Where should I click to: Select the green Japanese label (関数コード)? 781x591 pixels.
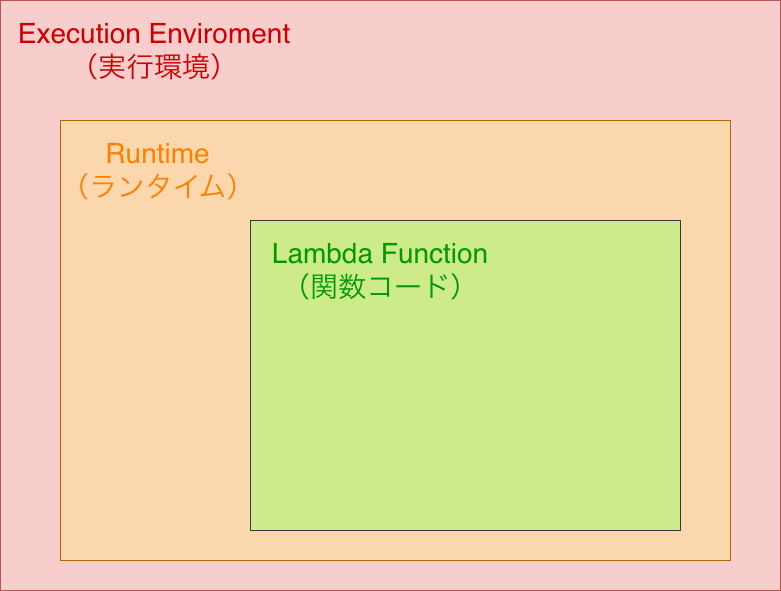379,287
